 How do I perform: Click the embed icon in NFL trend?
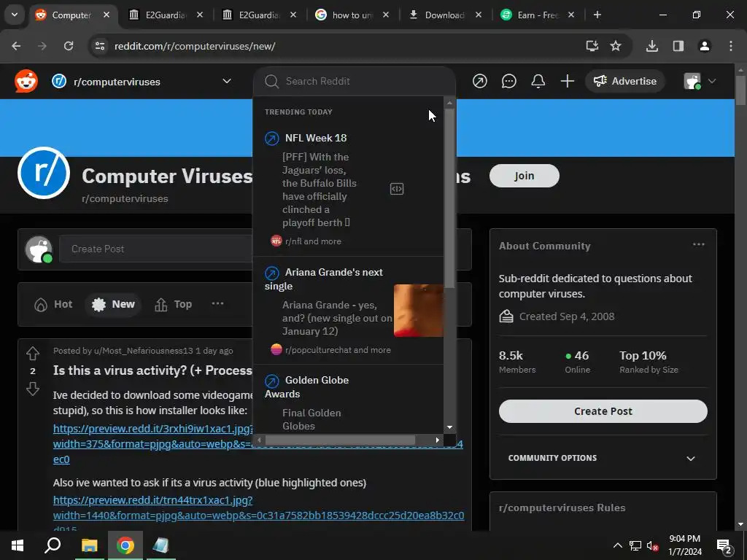click(396, 189)
